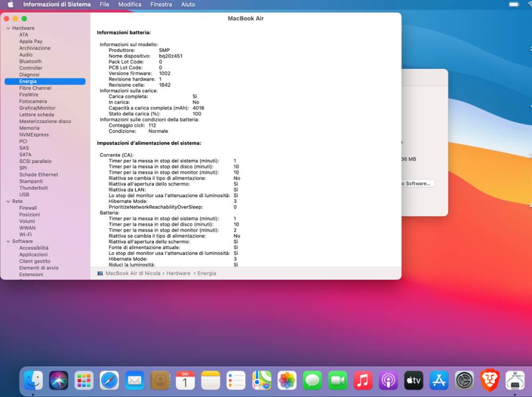Select Memoria in the sidebar
532x397 pixels.
[29, 128]
